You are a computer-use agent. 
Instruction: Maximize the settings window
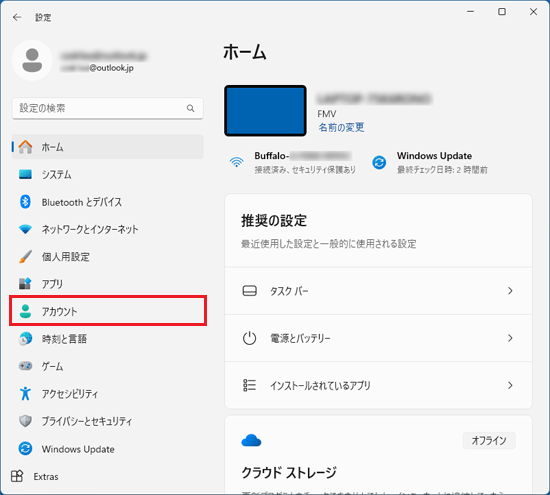click(502, 12)
